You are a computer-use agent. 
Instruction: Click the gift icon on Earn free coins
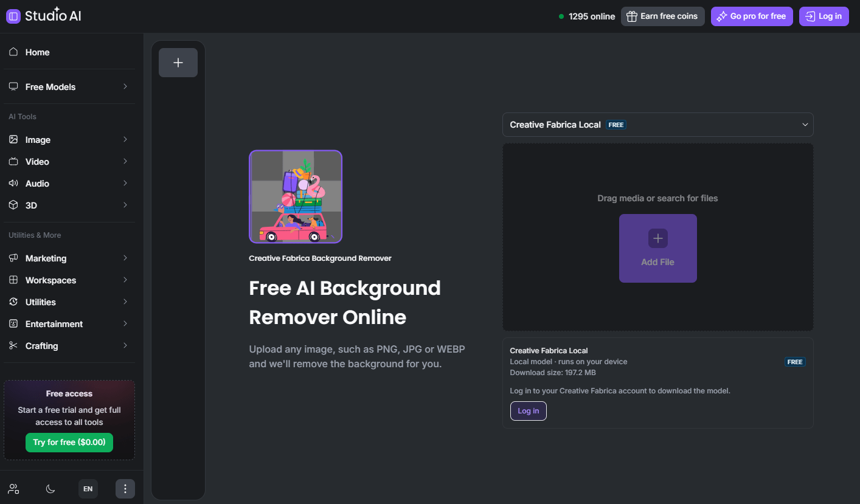[632, 16]
